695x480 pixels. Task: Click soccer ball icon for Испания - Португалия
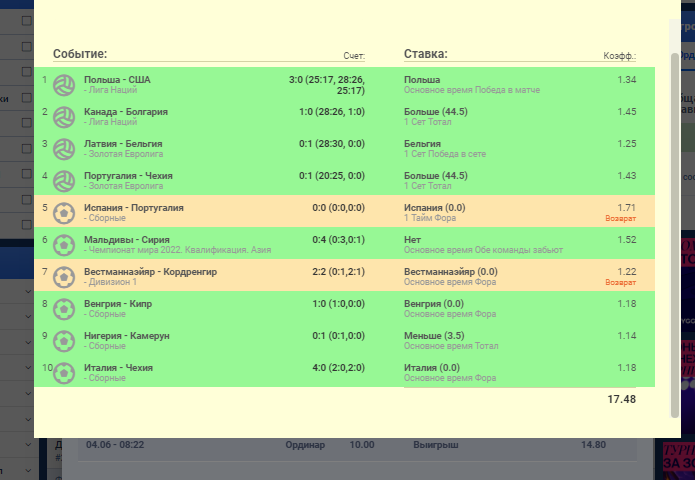tap(64, 213)
